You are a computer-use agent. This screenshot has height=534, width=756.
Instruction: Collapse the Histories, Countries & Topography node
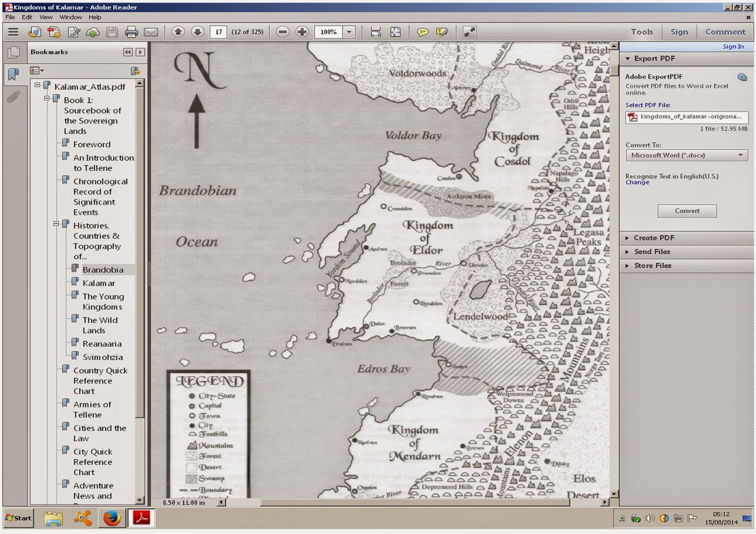[x=56, y=224]
